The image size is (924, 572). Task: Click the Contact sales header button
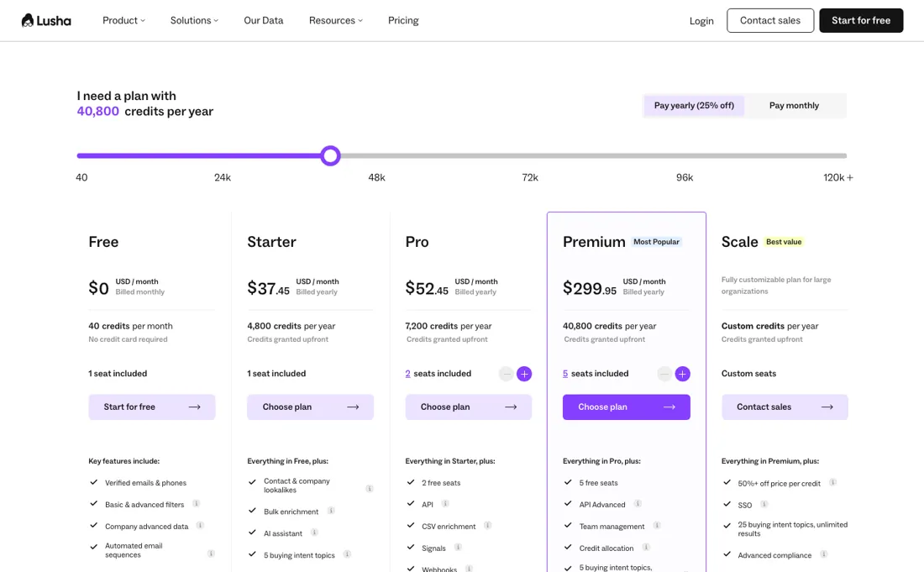(x=770, y=21)
